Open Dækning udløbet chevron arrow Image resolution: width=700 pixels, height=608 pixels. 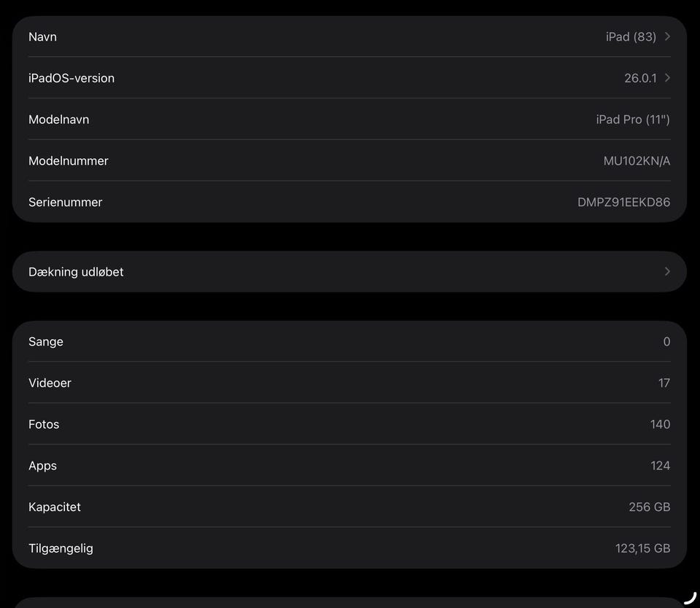coord(667,271)
